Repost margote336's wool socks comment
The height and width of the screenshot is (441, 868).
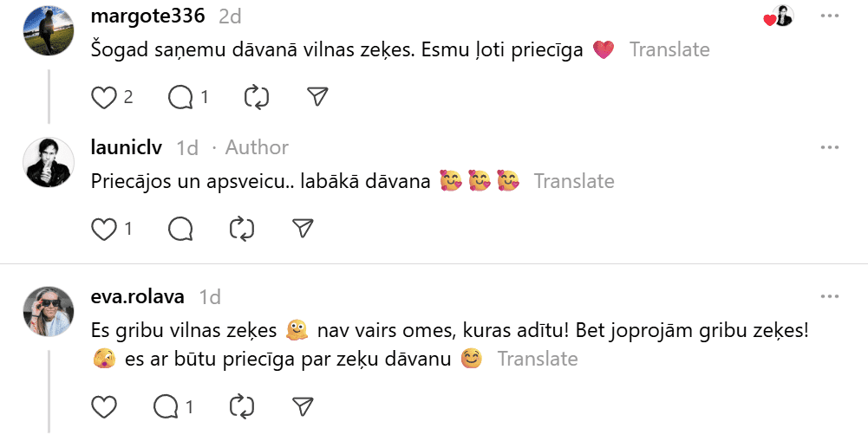[257, 98]
